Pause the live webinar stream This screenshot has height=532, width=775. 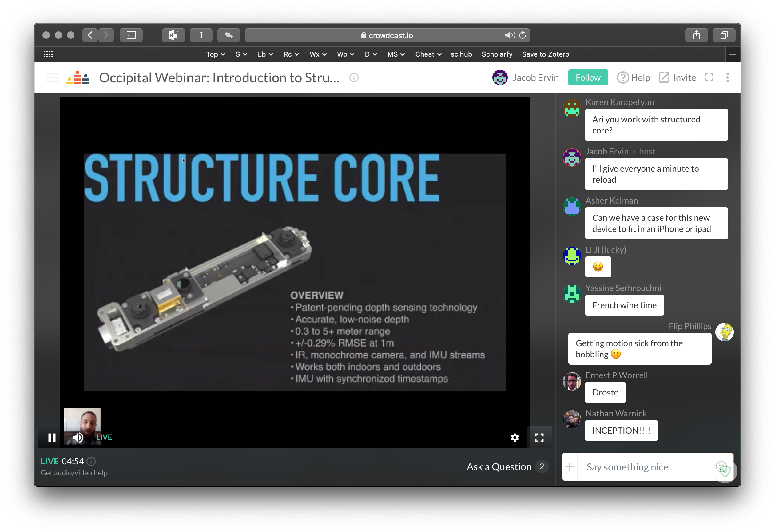[x=51, y=437]
